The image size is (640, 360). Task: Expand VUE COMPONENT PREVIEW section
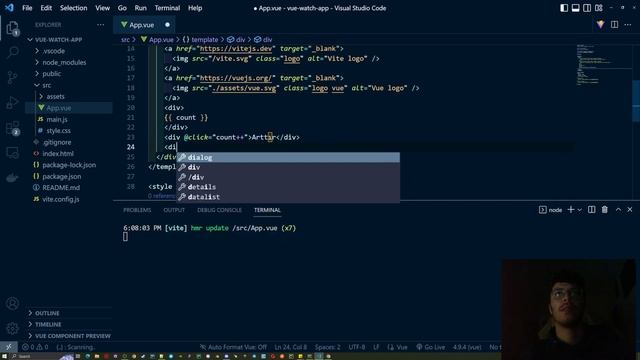pyautogui.click(x=69, y=336)
